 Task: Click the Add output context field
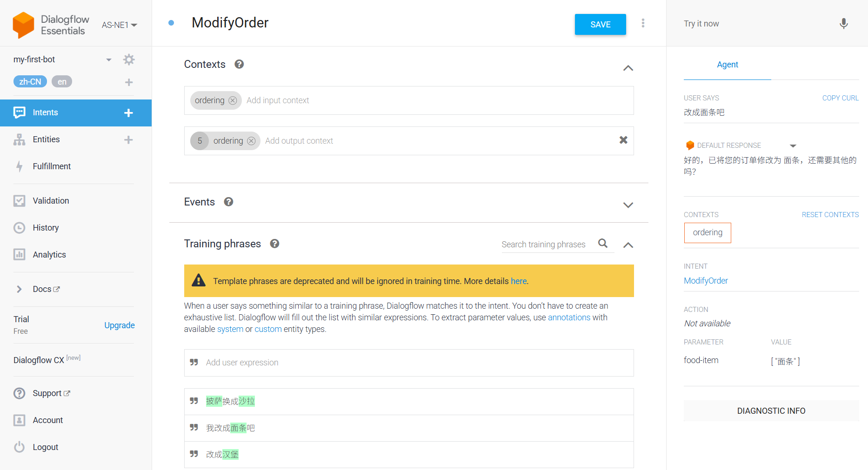pyautogui.click(x=299, y=141)
